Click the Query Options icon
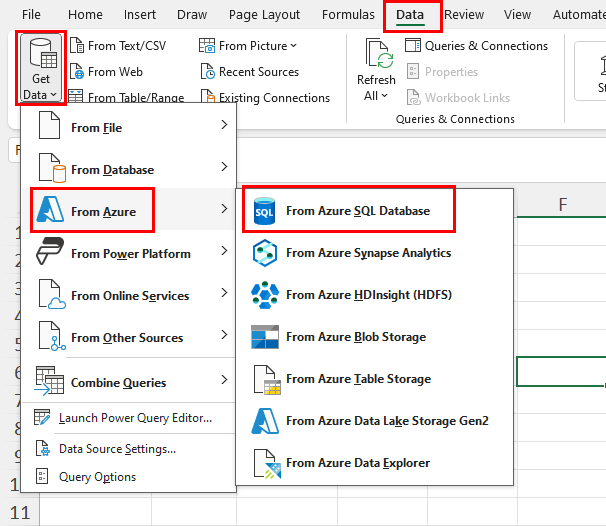This screenshot has width=606, height=526. click(42, 476)
